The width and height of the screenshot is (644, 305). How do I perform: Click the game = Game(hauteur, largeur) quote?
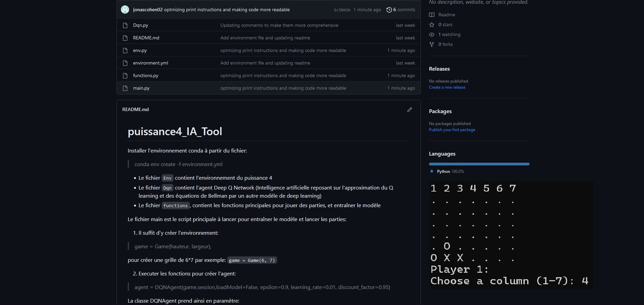(x=173, y=246)
